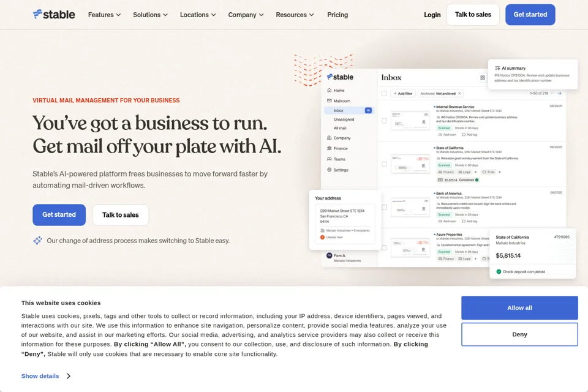
Task: Click the next page arrow in Inbox
Action: tap(559, 93)
